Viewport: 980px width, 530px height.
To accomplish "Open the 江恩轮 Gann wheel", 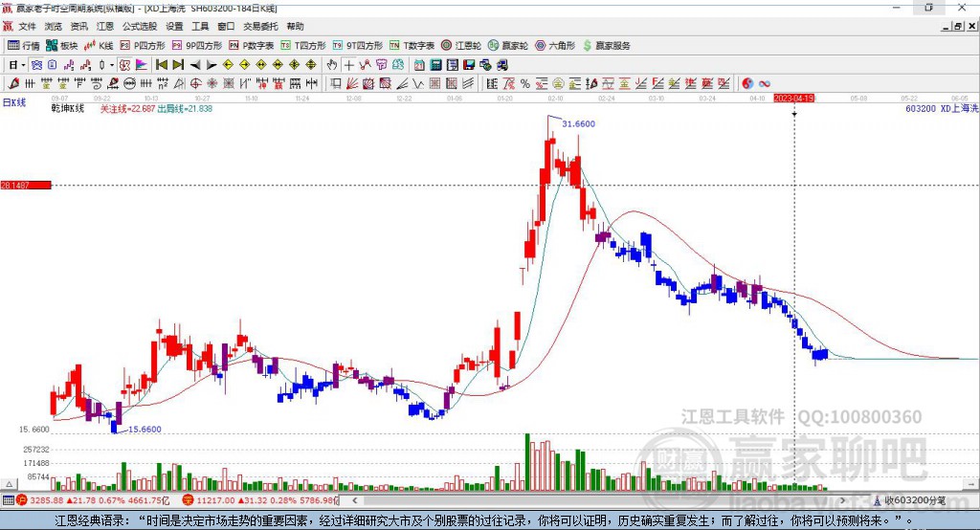I will pyautogui.click(x=461, y=46).
